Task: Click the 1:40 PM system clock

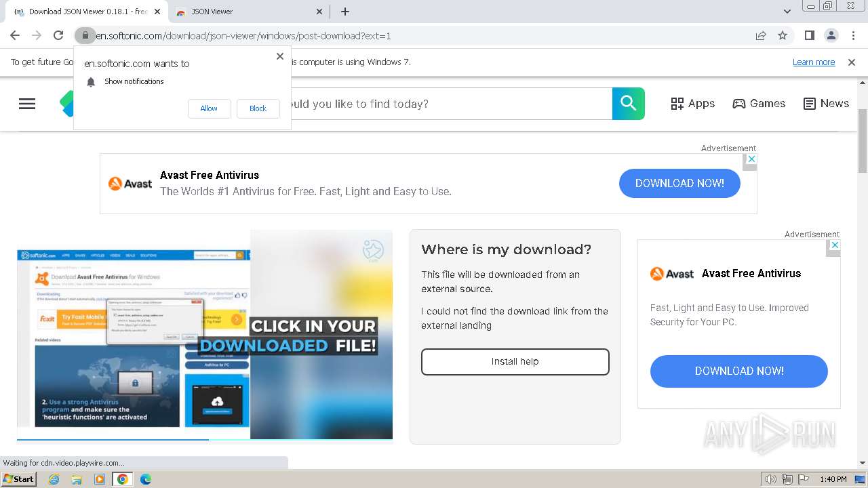Action: tap(833, 479)
